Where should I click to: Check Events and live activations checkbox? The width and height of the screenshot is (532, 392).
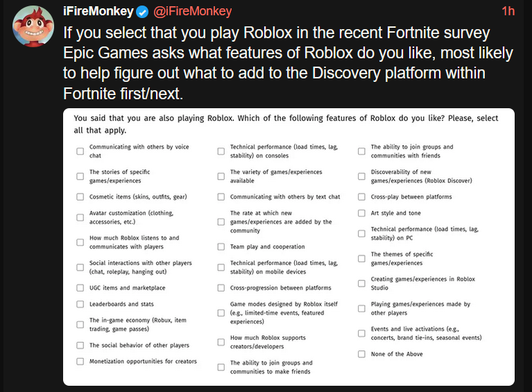coord(362,333)
